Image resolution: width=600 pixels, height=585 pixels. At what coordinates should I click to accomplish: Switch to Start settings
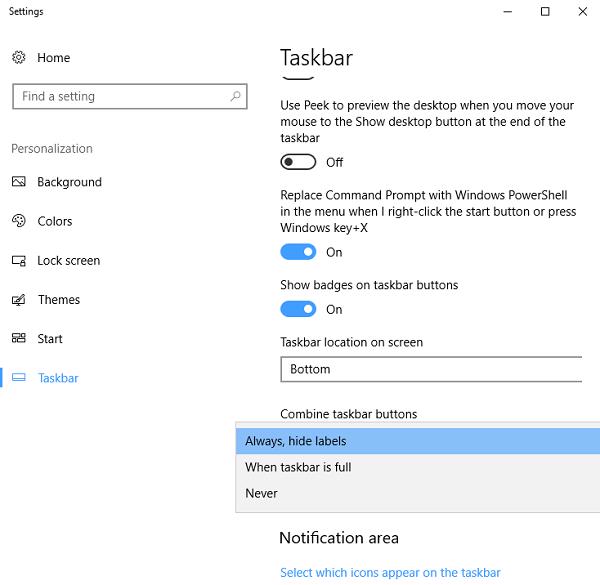coord(50,339)
